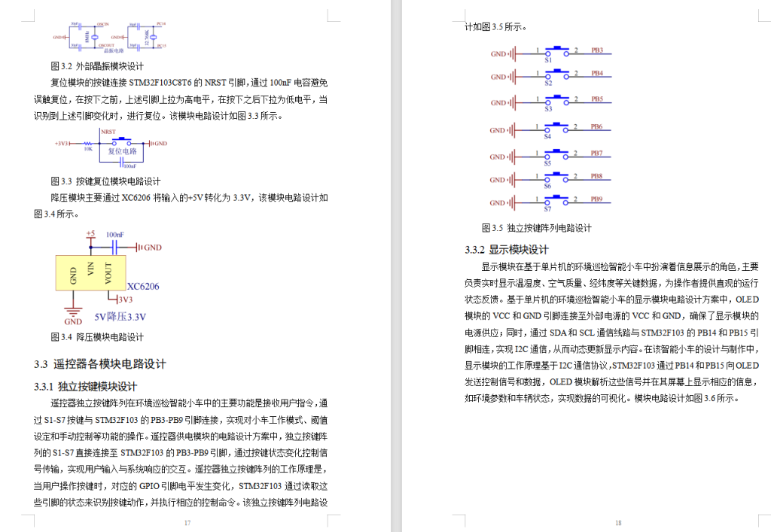
Task: Toggle the reset push button in Figure 3.3
Action: click(121, 140)
